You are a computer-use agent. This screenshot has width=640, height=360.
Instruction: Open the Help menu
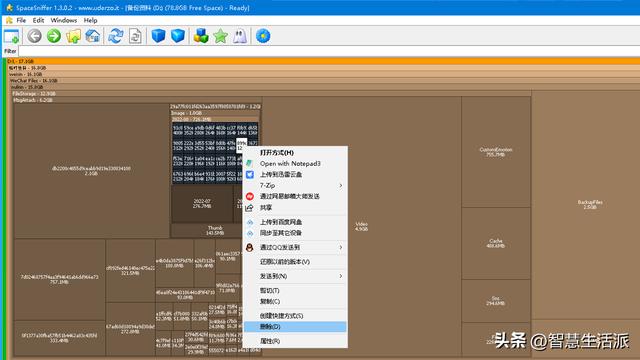click(91, 20)
